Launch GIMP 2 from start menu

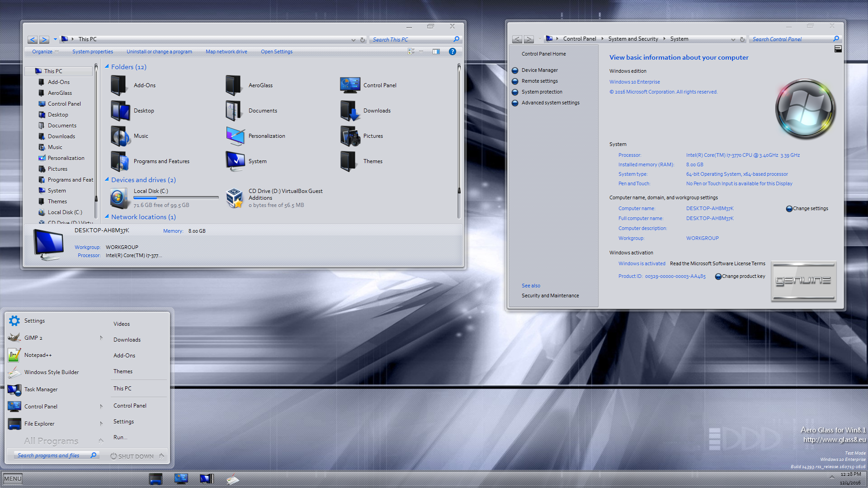(x=33, y=338)
